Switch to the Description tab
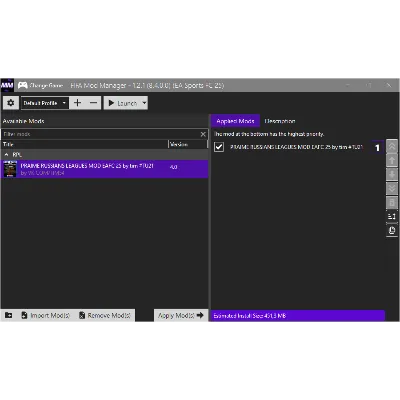 (x=280, y=121)
